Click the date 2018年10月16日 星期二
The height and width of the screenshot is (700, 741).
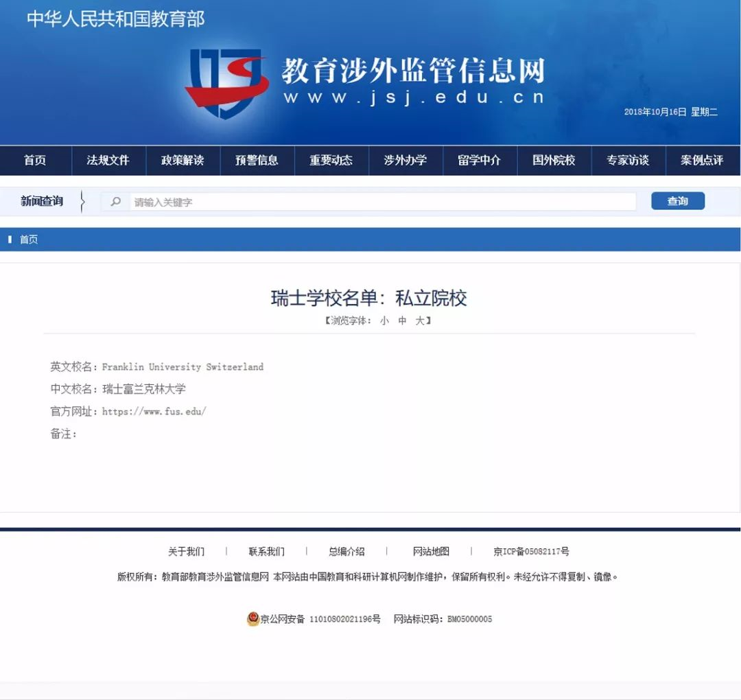670,112
